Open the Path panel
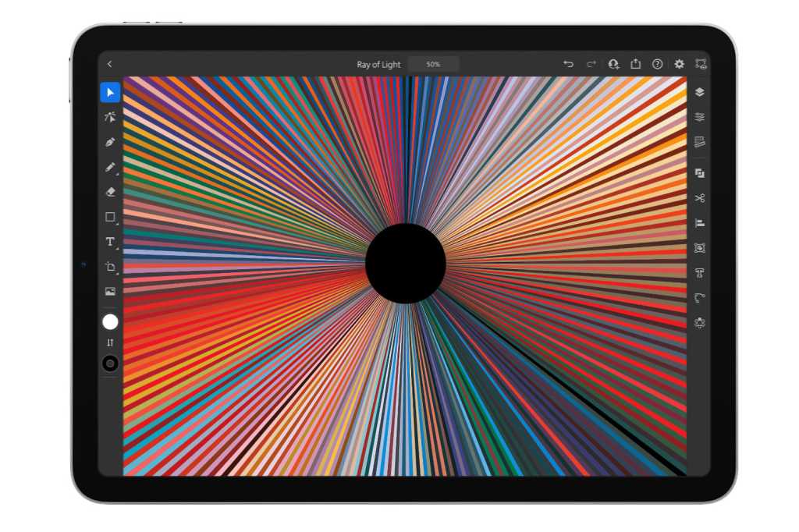This screenshot has width=799, height=532. coord(700,298)
